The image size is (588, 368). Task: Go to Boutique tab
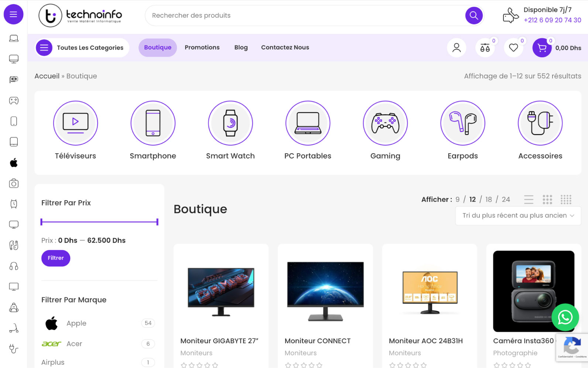pyautogui.click(x=158, y=48)
